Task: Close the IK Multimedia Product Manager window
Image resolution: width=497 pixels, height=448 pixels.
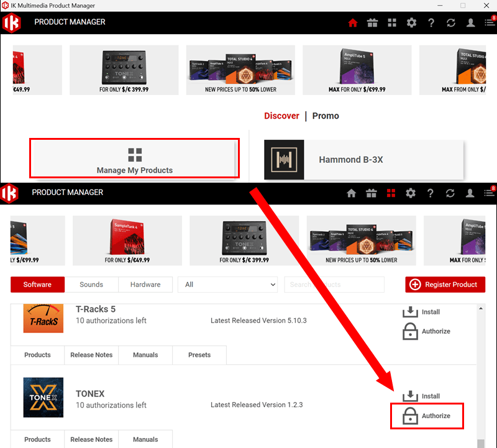Action: pyautogui.click(x=486, y=6)
